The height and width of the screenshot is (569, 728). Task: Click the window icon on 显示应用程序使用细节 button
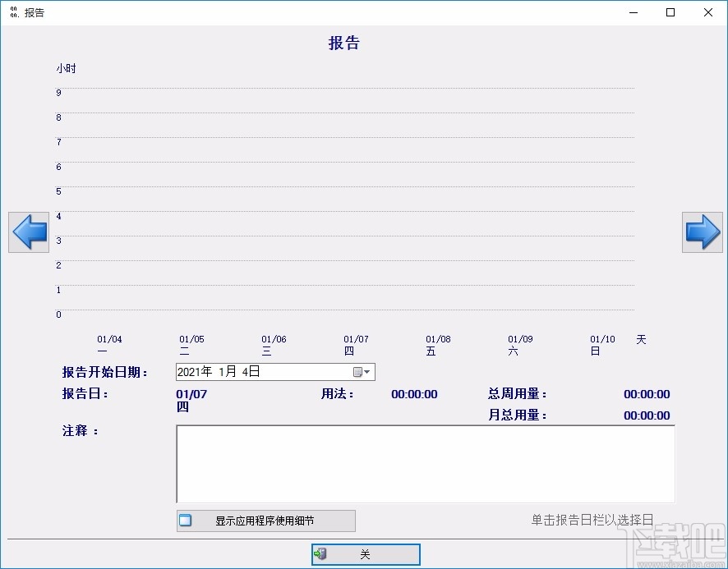click(185, 521)
